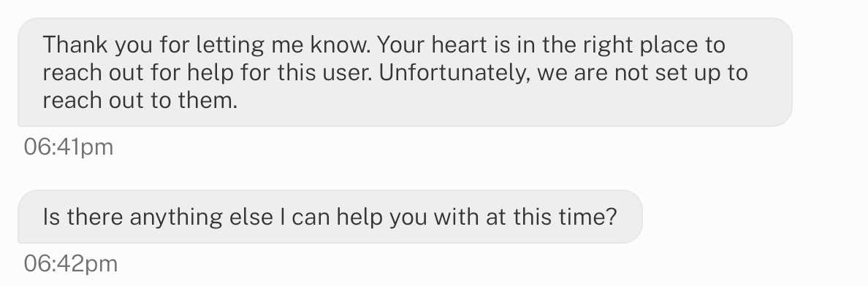Click 'reach out to them.' on the last line
This screenshot has height=286, width=868.
pos(140,101)
